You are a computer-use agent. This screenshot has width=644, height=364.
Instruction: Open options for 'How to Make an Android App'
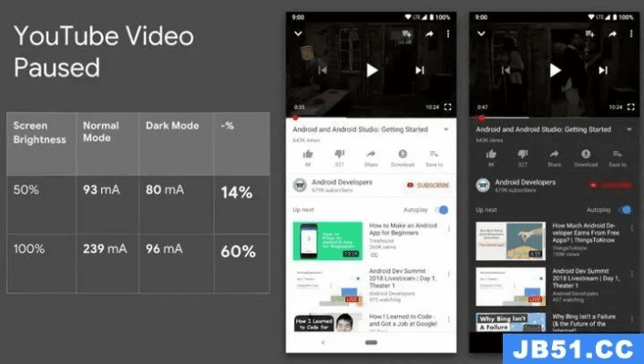[448, 228]
